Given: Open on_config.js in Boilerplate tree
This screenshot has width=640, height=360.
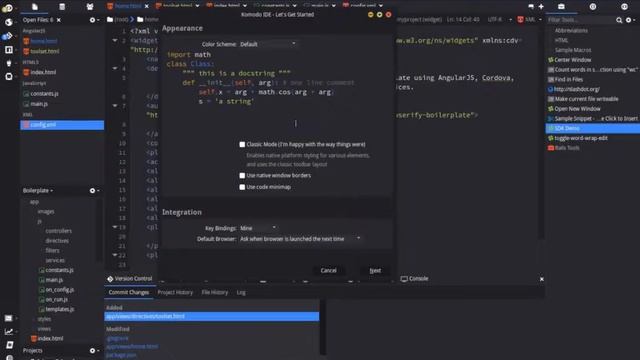Looking at the screenshot, I should pos(60,290).
